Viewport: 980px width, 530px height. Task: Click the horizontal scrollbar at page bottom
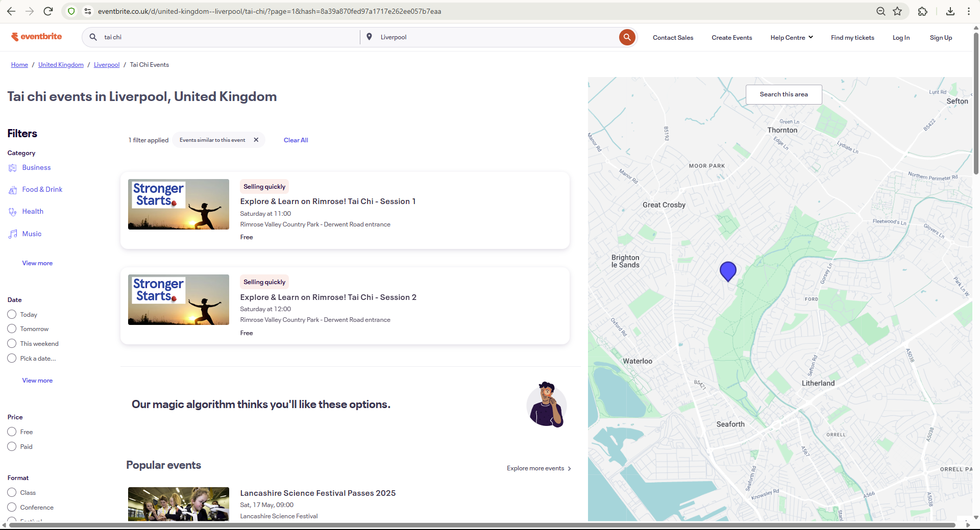click(x=480, y=525)
